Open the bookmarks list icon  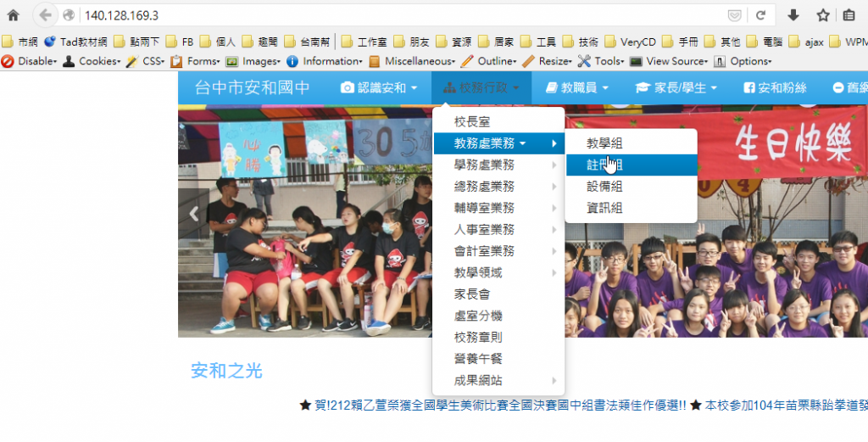[849, 15]
